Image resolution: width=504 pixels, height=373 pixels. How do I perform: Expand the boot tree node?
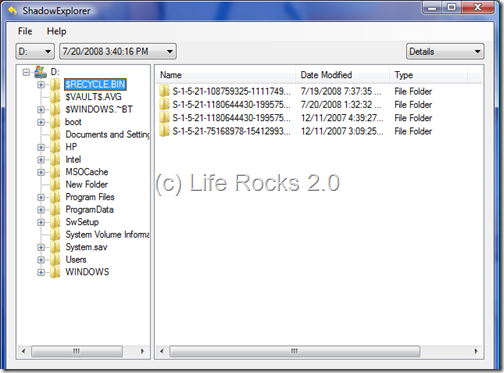[41, 122]
